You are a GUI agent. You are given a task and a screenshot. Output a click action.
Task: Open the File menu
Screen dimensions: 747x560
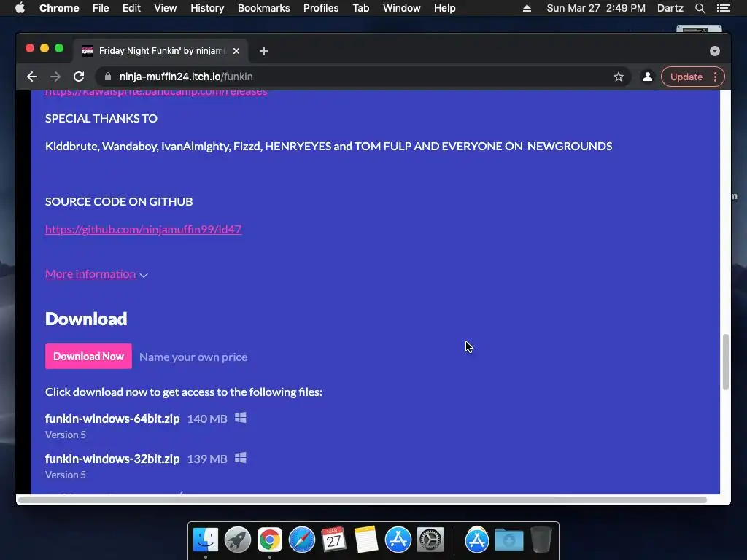coord(101,8)
